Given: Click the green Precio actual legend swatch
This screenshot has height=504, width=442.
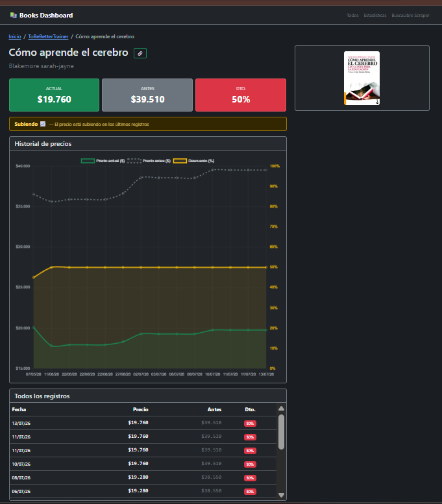Looking at the screenshot, I should pos(88,161).
